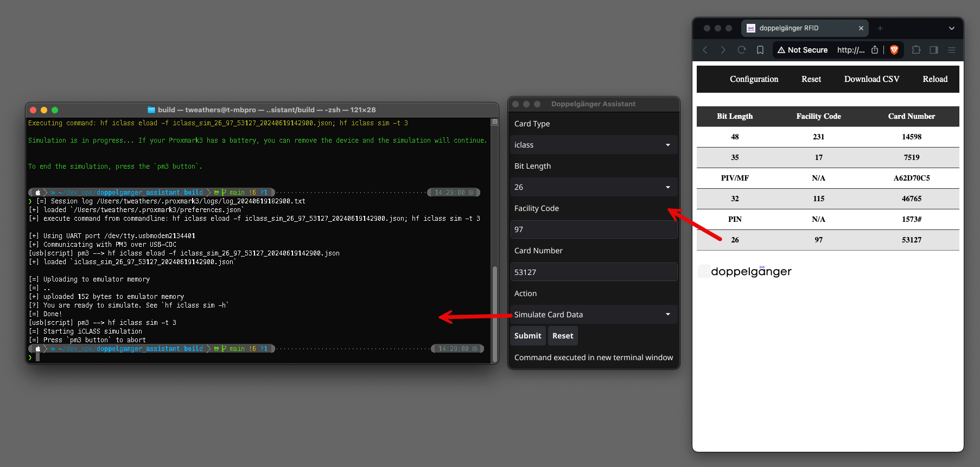Click the Reset button in Assistant window
Viewport: 980px width, 467px height.
(563, 336)
